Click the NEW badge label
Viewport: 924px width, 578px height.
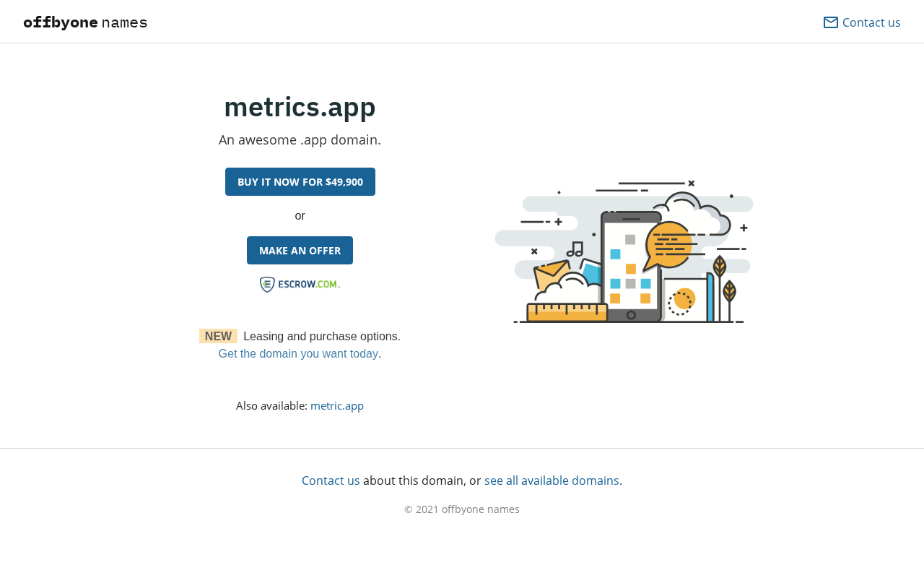(x=218, y=337)
